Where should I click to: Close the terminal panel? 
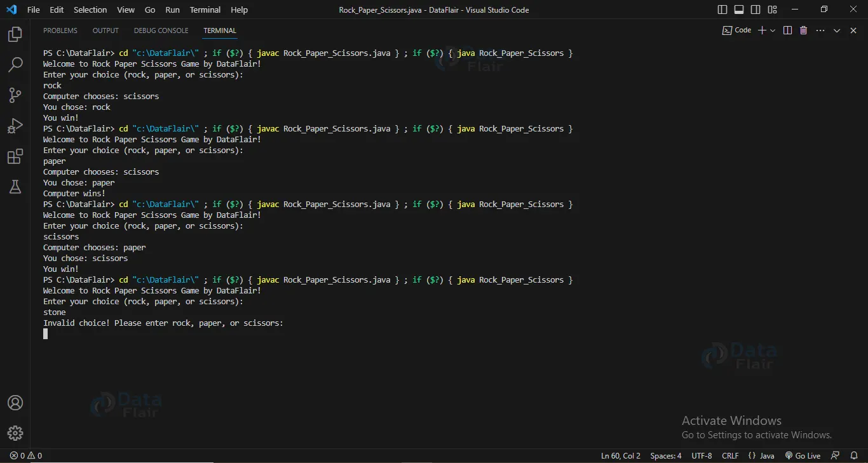pos(853,30)
